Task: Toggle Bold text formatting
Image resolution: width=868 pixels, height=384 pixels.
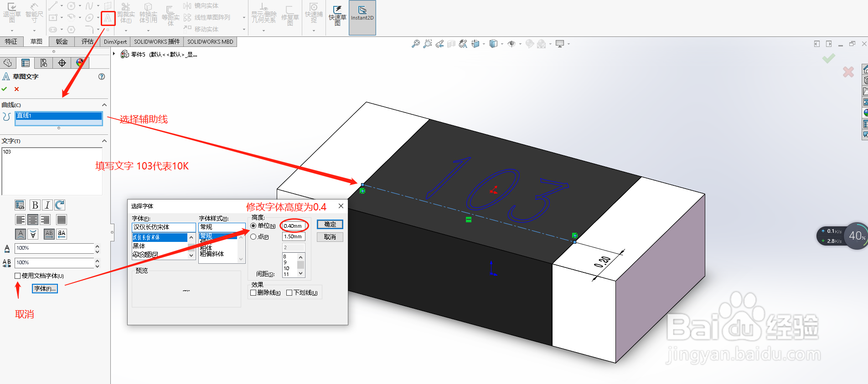Action: pyautogui.click(x=35, y=205)
